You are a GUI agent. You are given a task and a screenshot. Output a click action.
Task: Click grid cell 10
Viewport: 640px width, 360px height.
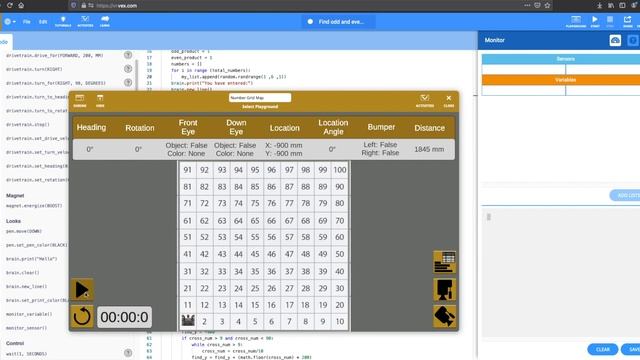click(x=340, y=322)
